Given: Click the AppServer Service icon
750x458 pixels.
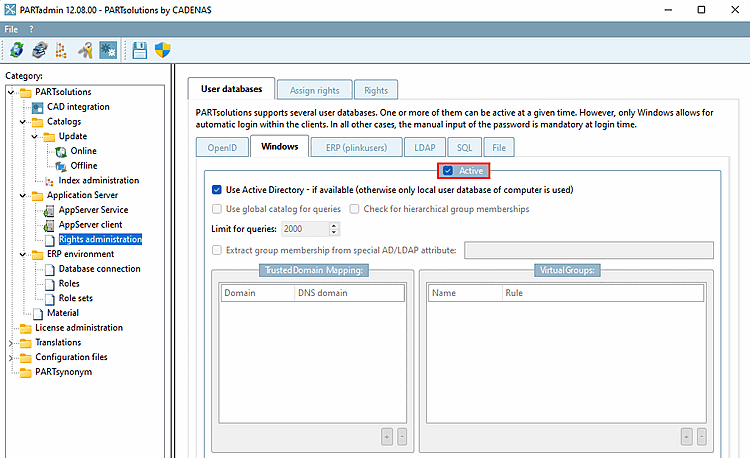Looking at the screenshot, I should pyautogui.click(x=49, y=210).
